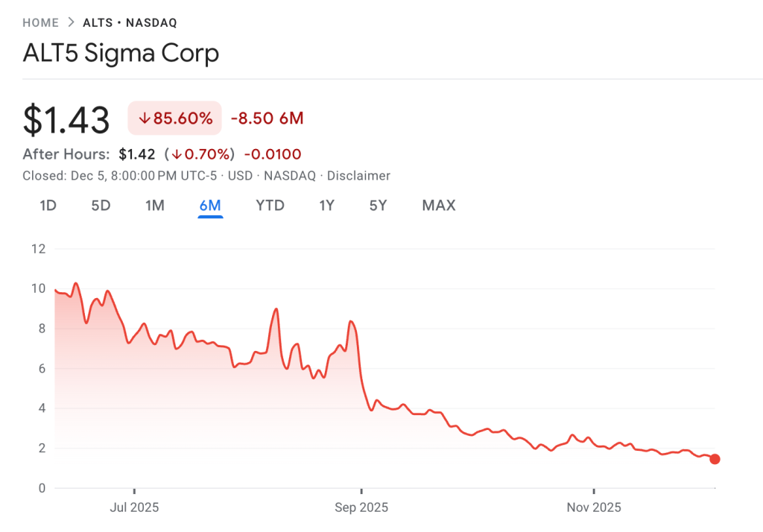763x532 pixels.
Task: Click the ALTS · NASDAQ breadcrumb label
Action: tap(131, 22)
